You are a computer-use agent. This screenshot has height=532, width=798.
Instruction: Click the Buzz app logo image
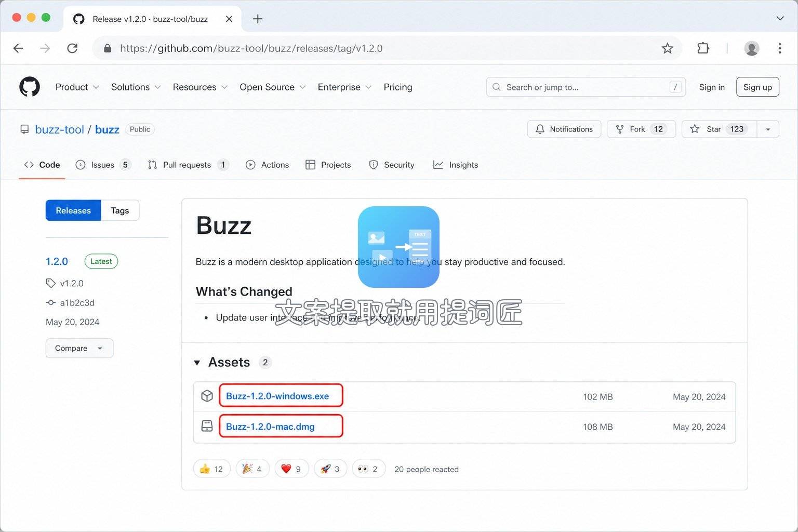[x=398, y=247]
